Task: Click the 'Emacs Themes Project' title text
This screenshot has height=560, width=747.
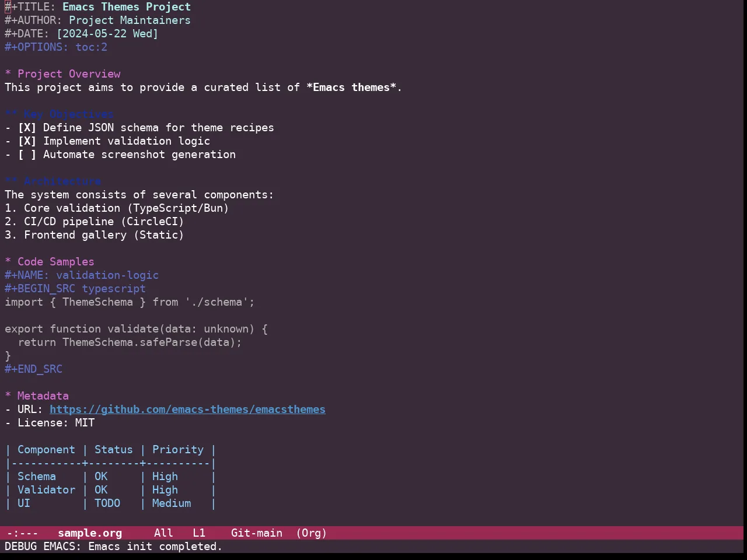Action: [127, 7]
